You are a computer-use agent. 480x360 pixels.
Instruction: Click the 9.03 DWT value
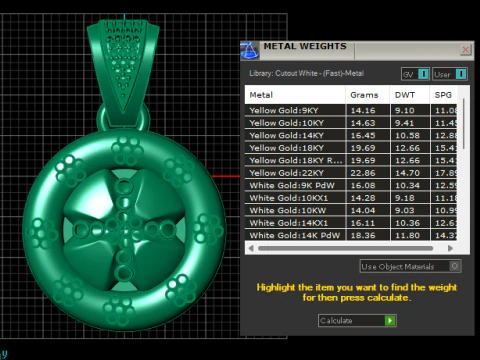[405, 211]
